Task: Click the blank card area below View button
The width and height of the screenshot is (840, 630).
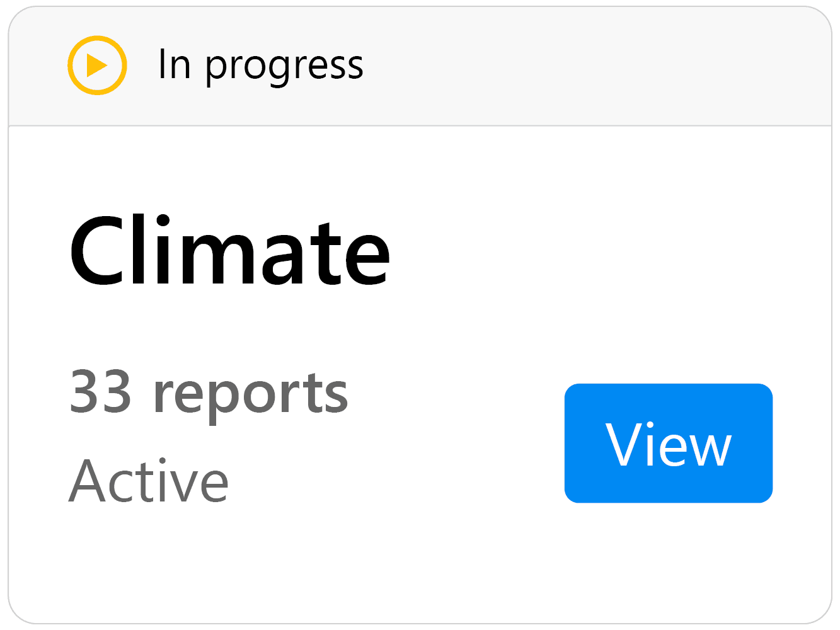Action: [x=669, y=561]
